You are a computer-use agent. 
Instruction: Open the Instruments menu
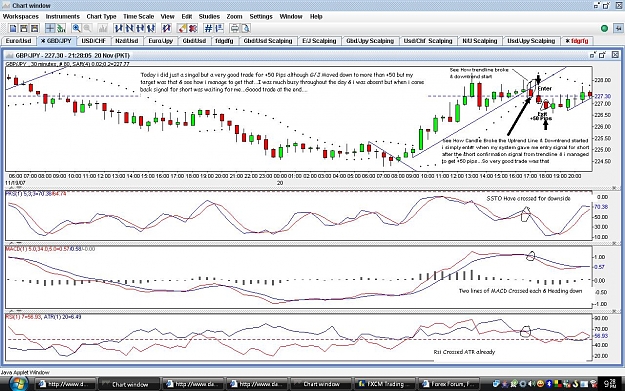(63, 16)
